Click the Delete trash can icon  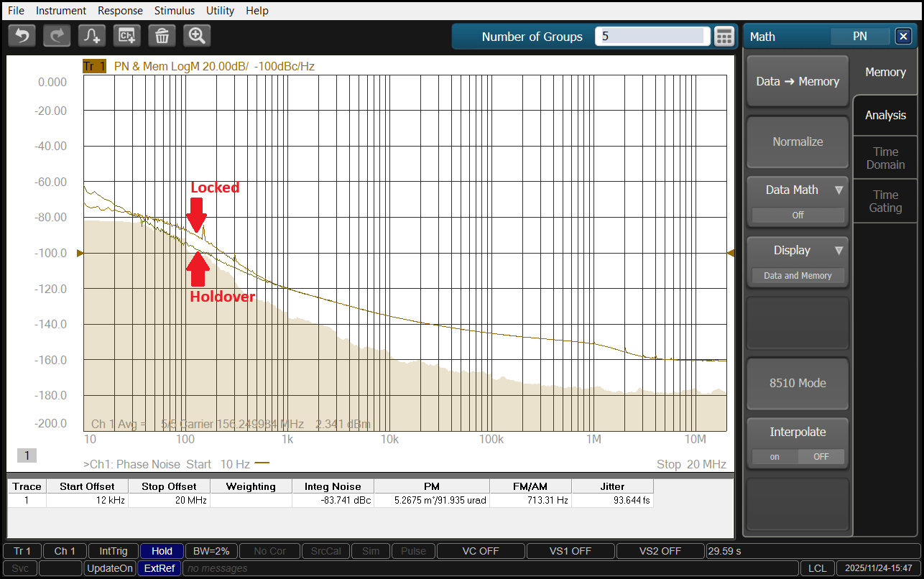(x=162, y=35)
